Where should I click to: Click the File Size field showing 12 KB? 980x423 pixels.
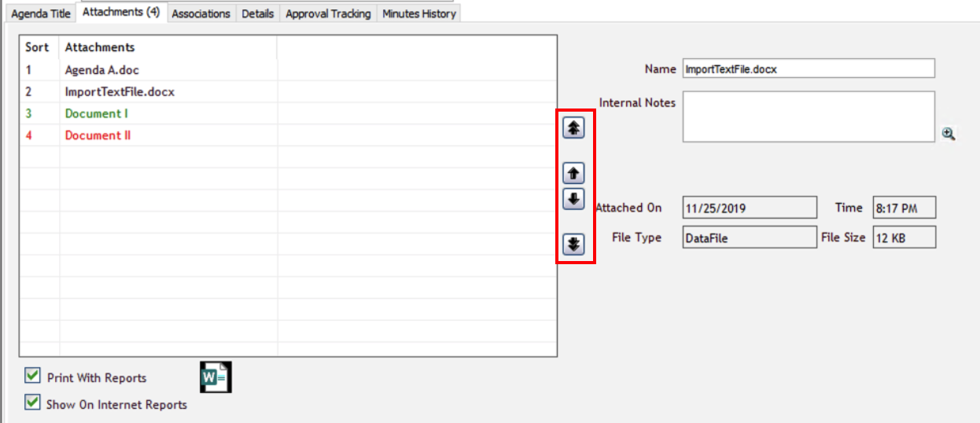coord(904,237)
